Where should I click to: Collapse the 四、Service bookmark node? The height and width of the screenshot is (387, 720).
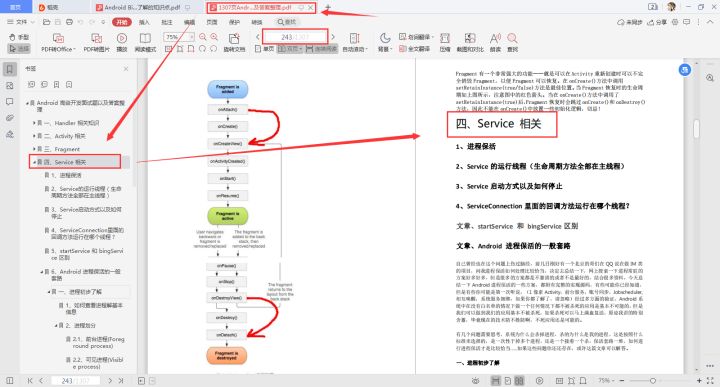click(x=34, y=162)
